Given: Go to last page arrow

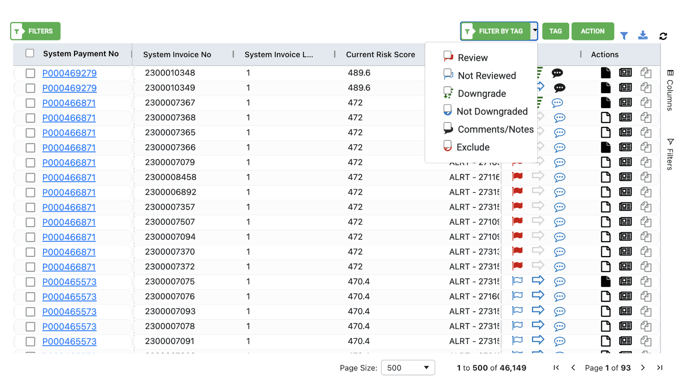Looking at the screenshot, I should click(659, 368).
